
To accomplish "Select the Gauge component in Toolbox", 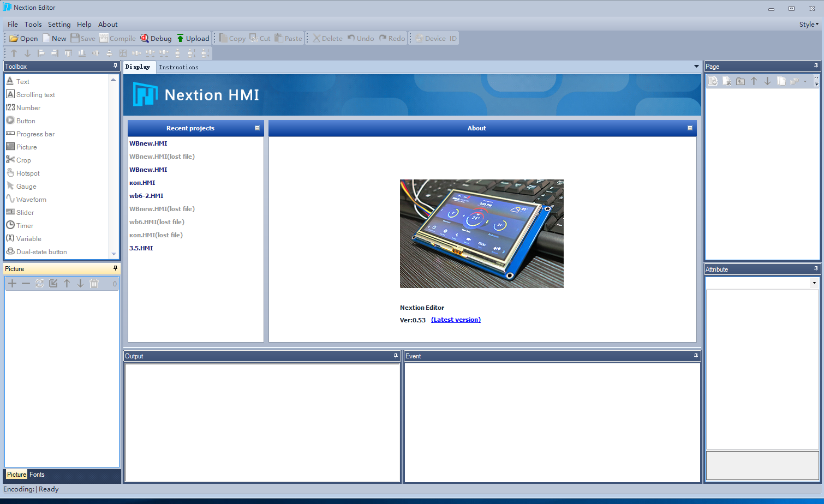I will pyautogui.click(x=21, y=186).
